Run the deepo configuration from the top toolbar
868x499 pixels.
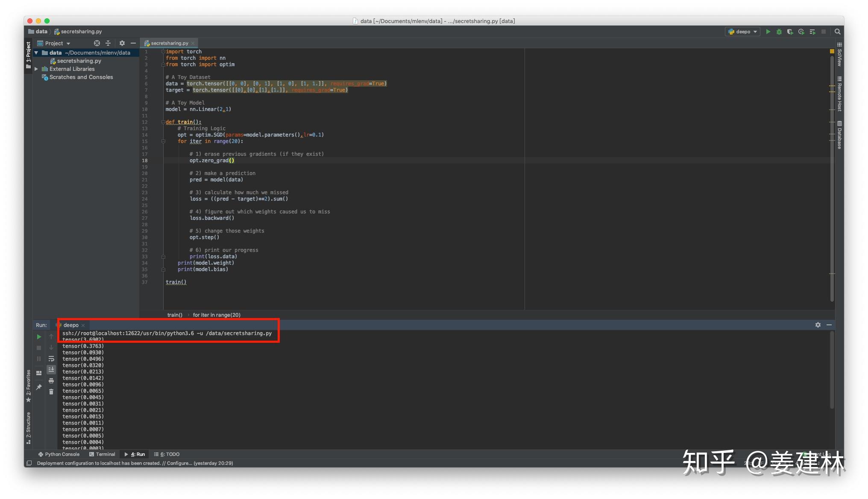(768, 32)
